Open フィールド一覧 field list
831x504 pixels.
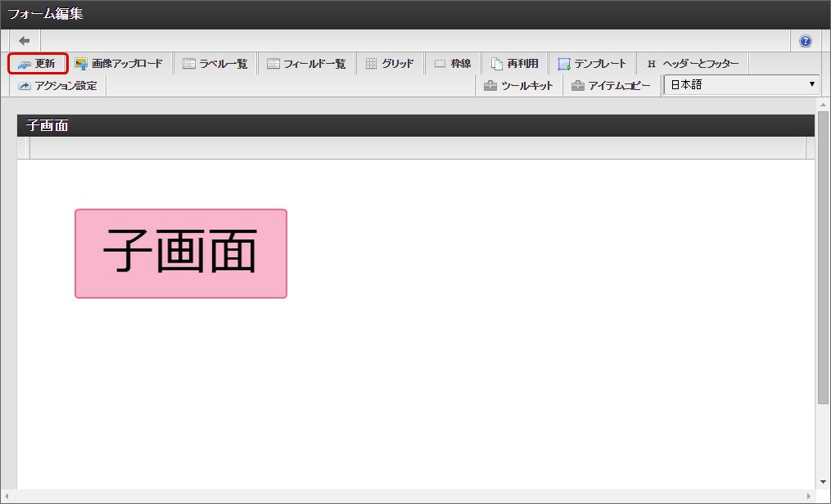point(306,64)
